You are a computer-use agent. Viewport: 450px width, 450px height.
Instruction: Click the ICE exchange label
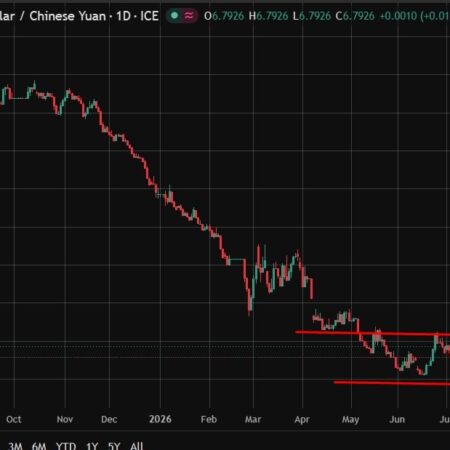[x=149, y=16]
